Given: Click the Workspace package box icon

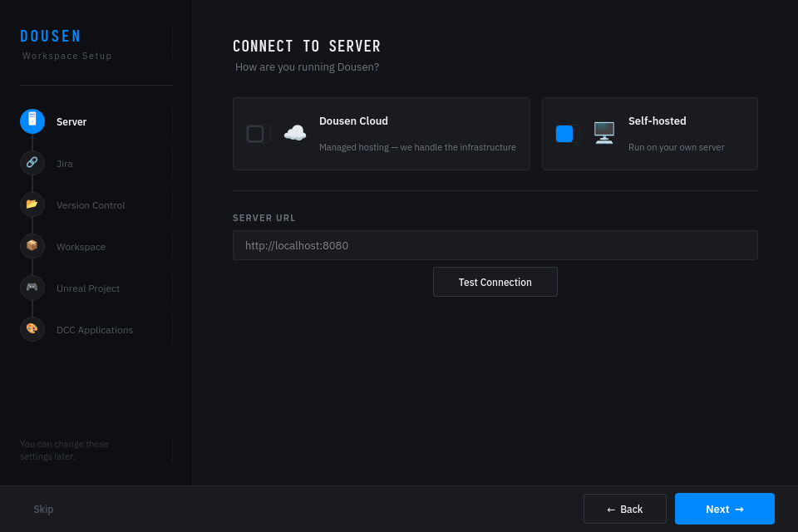Looking at the screenshot, I should pyautogui.click(x=32, y=246).
